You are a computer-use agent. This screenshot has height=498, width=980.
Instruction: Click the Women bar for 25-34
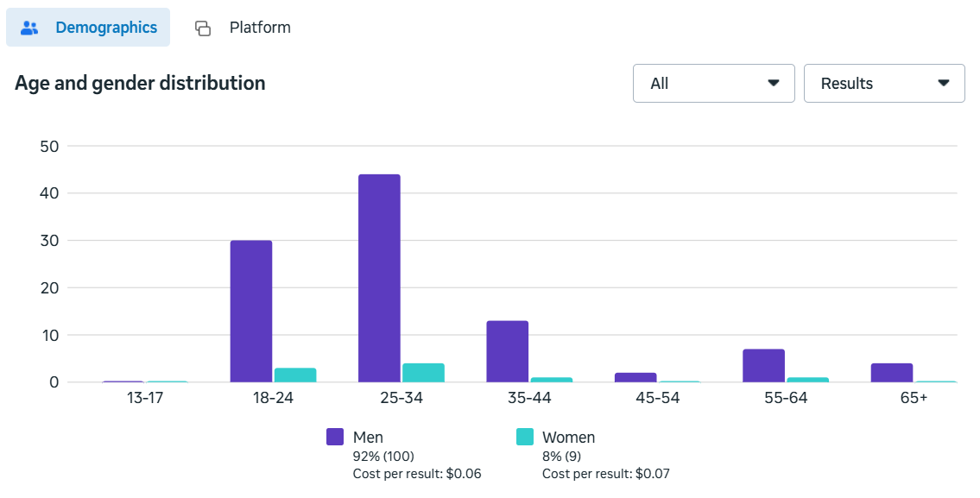pos(423,373)
